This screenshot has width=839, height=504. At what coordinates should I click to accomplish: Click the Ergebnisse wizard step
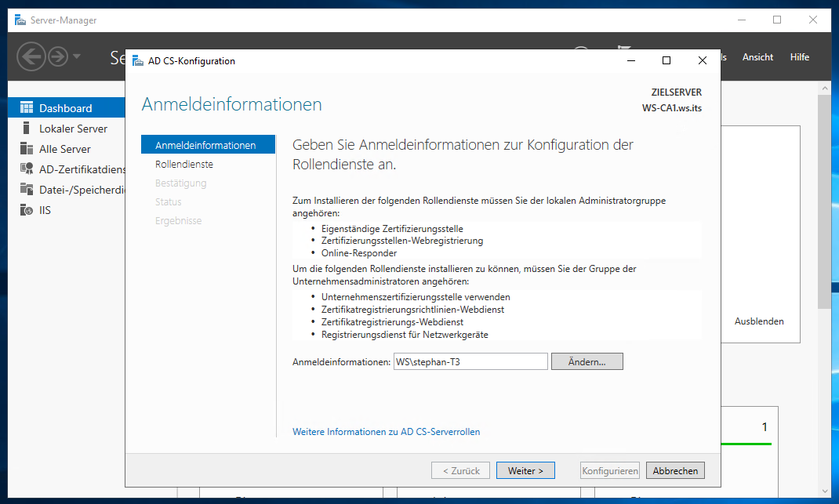(178, 220)
